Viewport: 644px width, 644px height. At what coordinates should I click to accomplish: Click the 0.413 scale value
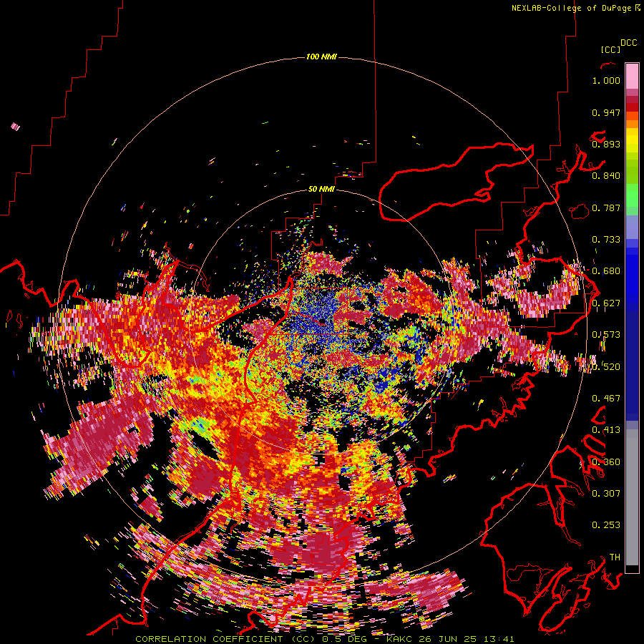coord(606,430)
